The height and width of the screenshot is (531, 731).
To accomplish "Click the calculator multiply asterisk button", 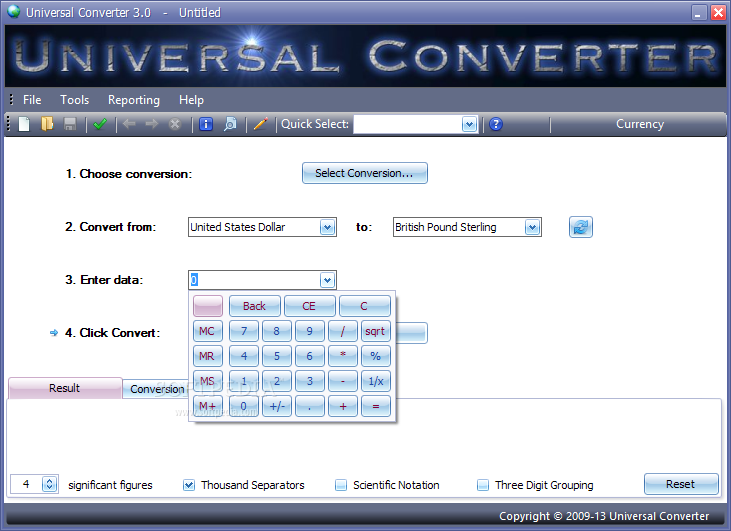I will tap(343, 356).
